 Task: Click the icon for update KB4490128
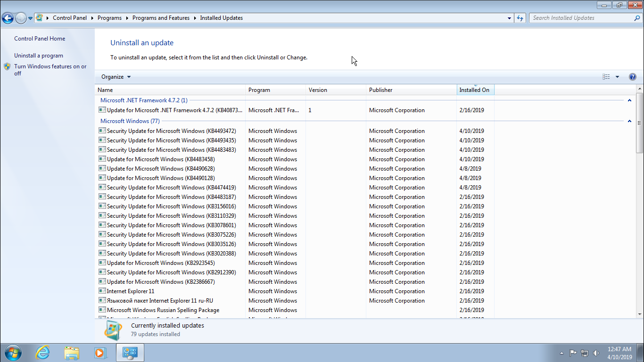pyautogui.click(x=102, y=178)
